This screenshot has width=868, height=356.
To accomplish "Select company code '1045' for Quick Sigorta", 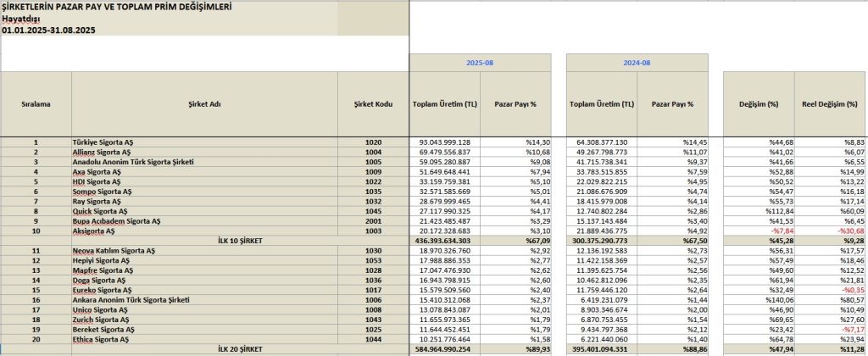I will click(373, 211).
